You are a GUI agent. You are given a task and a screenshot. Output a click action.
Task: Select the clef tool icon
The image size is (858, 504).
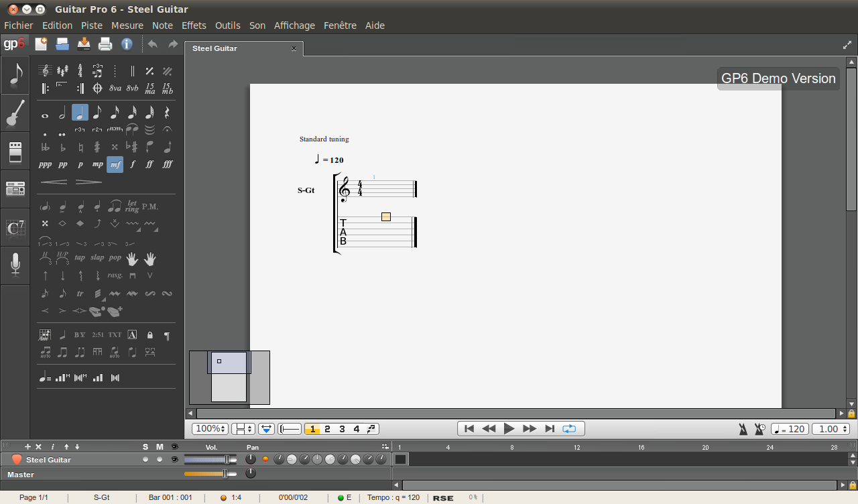(x=45, y=70)
